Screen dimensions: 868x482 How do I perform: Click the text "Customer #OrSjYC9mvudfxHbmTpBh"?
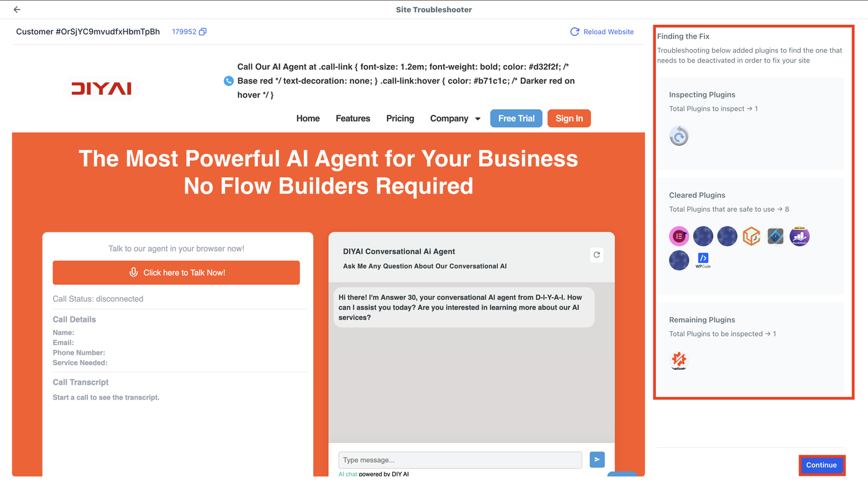point(88,32)
